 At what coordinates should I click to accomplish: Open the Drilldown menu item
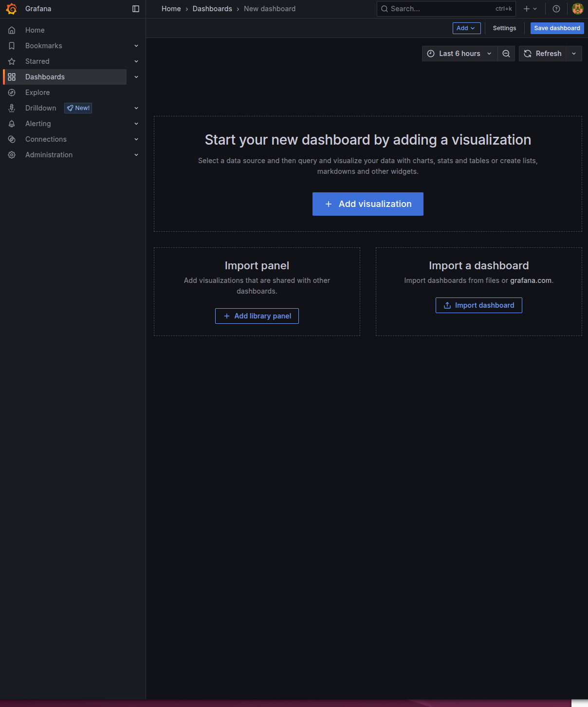coord(41,108)
